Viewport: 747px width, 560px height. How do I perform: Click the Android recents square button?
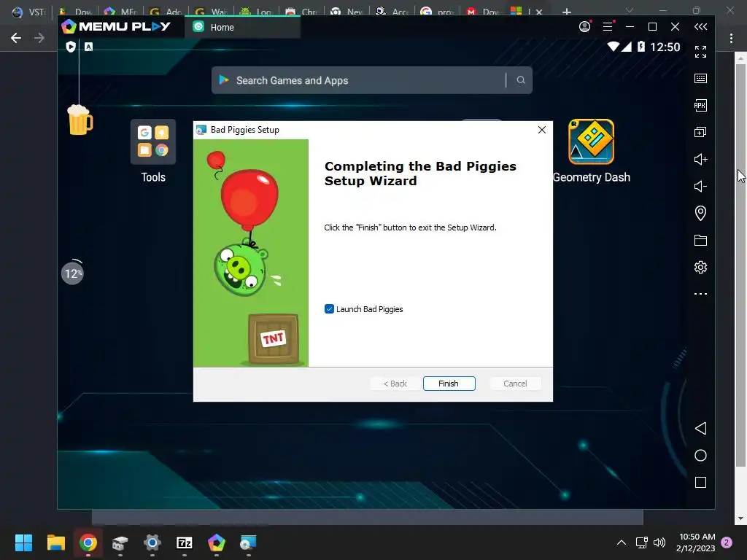point(700,483)
